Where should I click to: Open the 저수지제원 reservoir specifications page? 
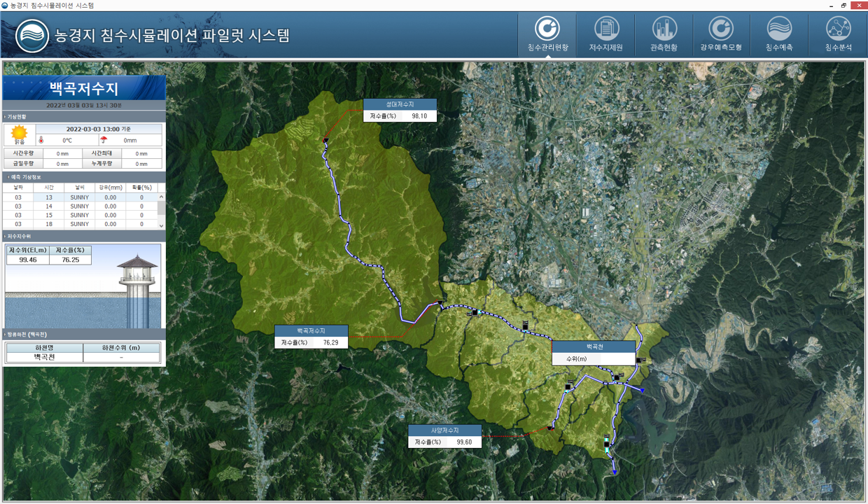(605, 34)
